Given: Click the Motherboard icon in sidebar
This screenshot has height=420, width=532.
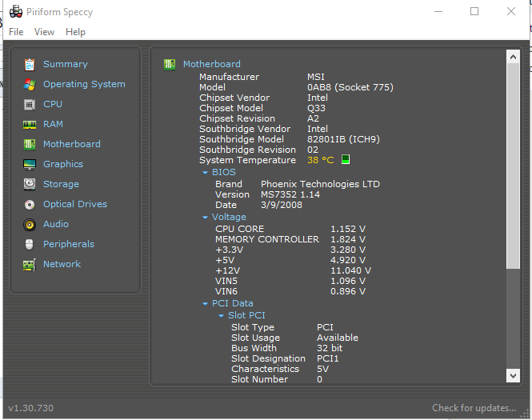Looking at the screenshot, I should point(30,145).
